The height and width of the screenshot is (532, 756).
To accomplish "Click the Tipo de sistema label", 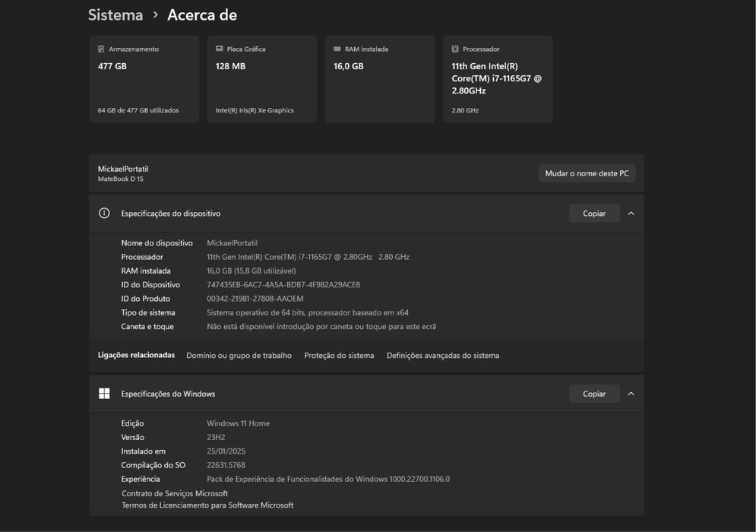I will click(148, 312).
